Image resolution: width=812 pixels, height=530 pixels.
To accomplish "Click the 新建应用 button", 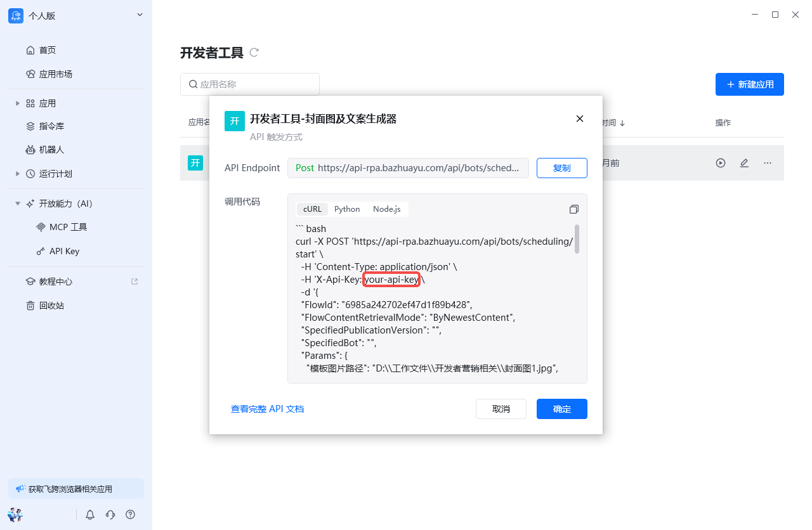I will pos(750,84).
